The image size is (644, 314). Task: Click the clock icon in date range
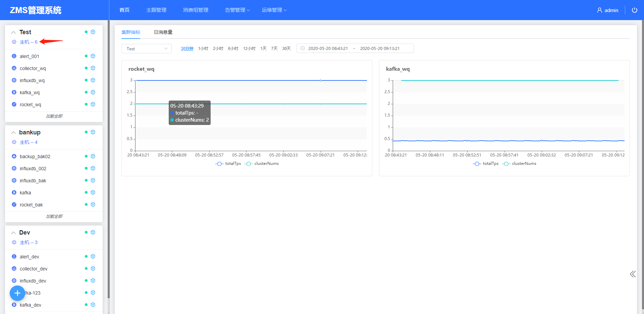(303, 48)
